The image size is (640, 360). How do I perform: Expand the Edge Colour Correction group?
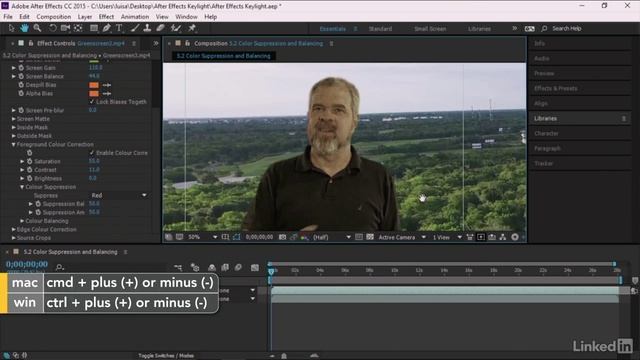pyautogui.click(x=14, y=229)
